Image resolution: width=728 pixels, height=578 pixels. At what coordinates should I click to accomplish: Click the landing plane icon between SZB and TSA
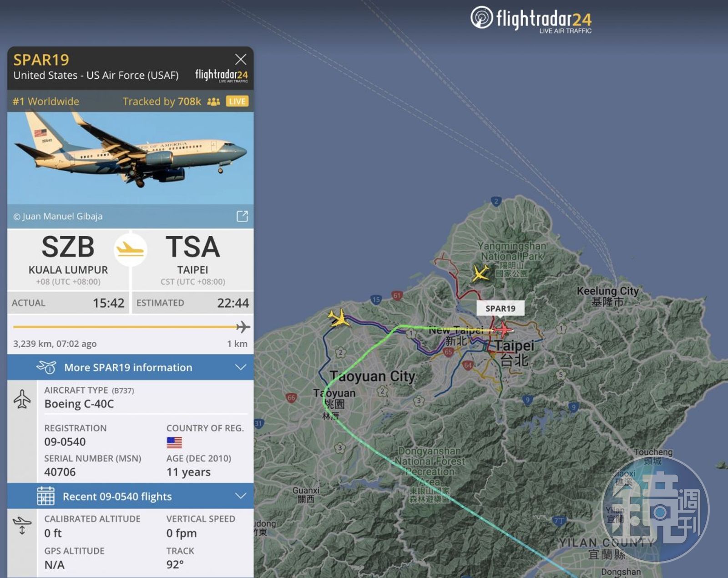[130, 249]
